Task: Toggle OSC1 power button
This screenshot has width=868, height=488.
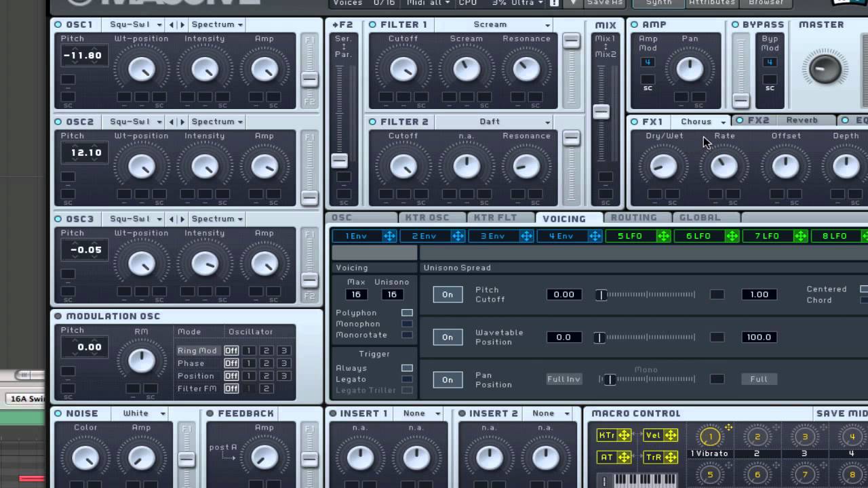Action: point(58,24)
